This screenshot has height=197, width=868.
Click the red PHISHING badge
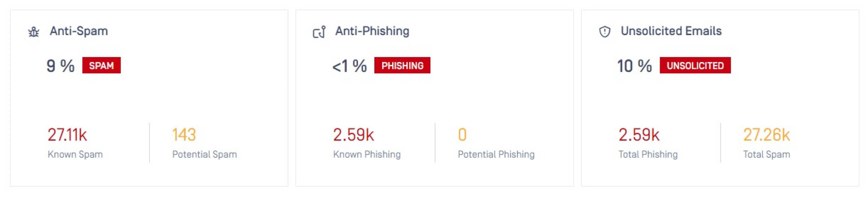point(402,65)
